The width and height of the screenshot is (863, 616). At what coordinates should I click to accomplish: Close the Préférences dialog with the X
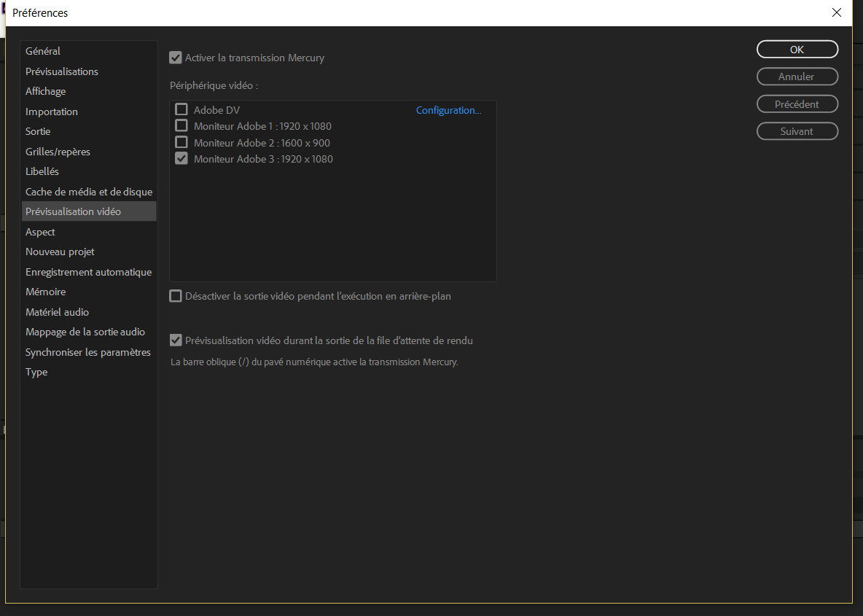[837, 12]
